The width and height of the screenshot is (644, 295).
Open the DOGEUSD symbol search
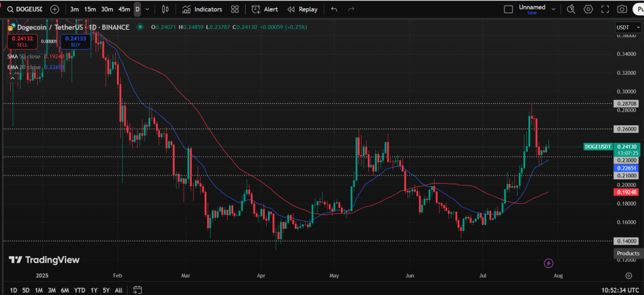pyautogui.click(x=25, y=9)
